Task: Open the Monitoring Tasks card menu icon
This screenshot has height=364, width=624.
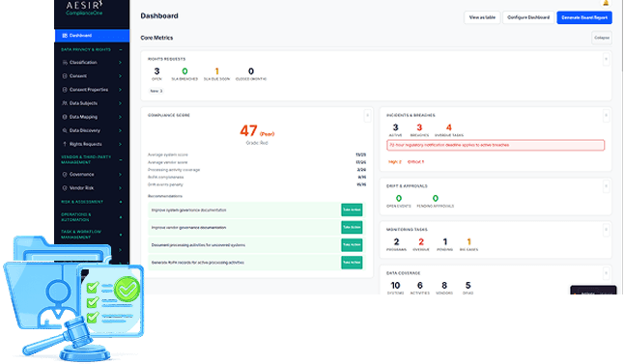Action: pos(606,230)
